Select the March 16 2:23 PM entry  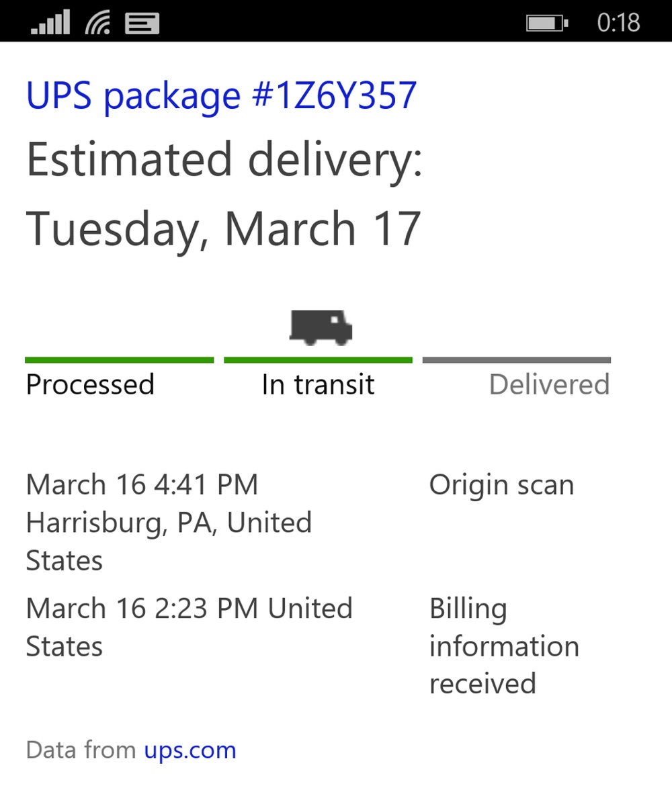(189, 627)
